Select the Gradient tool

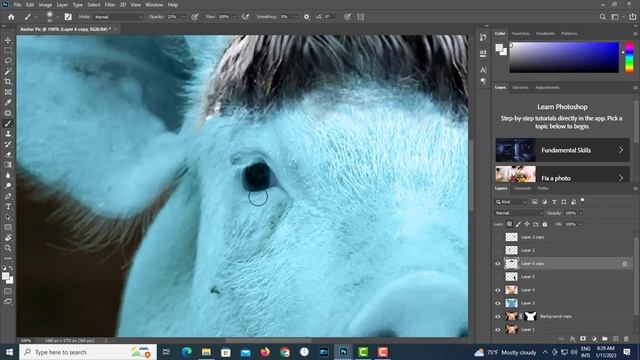coord(8,165)
